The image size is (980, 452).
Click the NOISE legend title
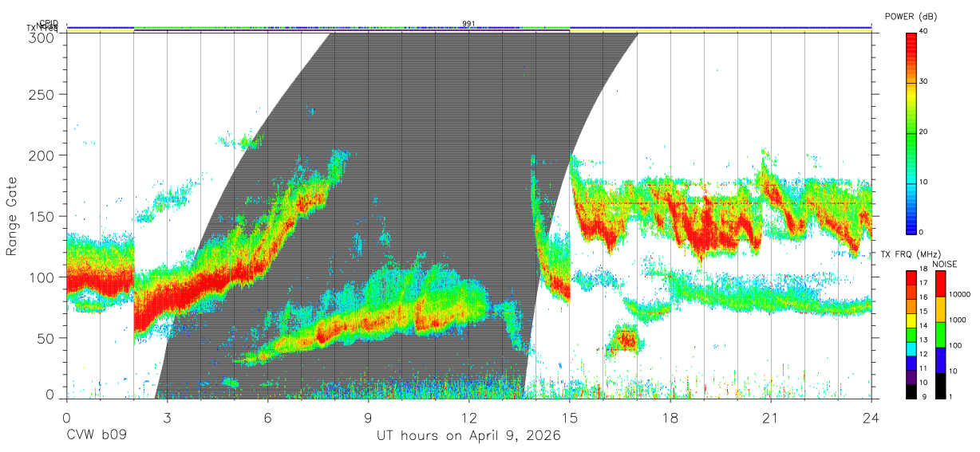[x=944, y=264]
